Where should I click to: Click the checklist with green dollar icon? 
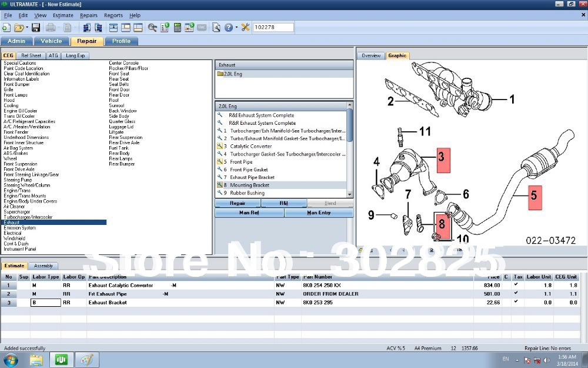[x=165, y=28]
